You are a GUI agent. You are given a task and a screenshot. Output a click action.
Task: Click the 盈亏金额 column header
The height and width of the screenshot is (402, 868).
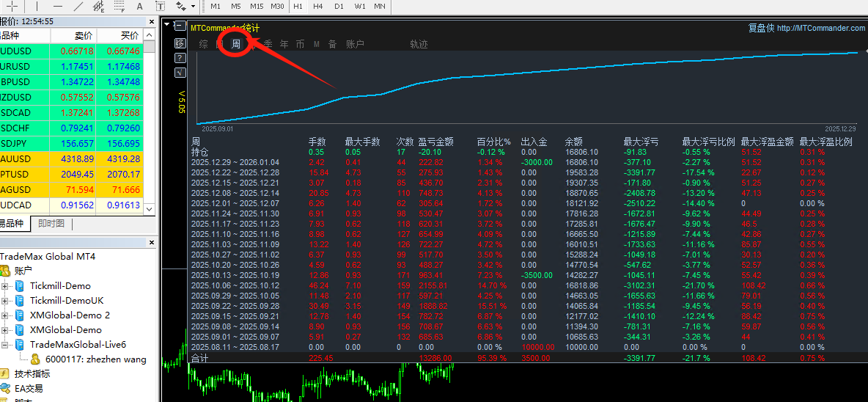(435, 142)
